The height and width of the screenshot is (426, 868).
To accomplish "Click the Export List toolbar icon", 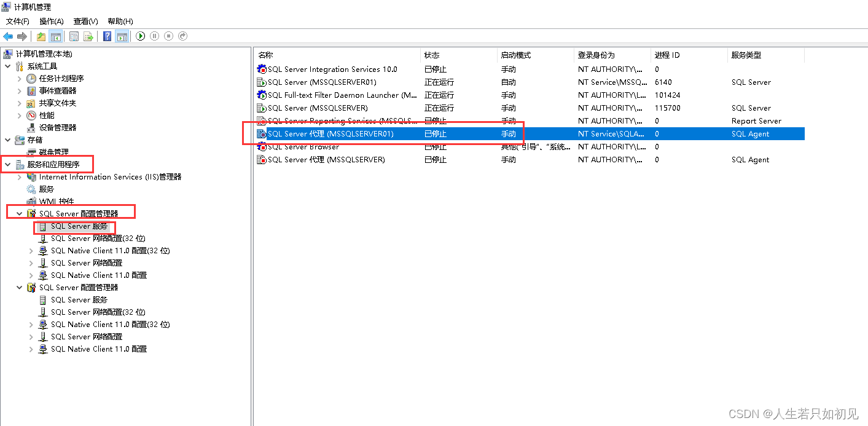I will (88, 36).
